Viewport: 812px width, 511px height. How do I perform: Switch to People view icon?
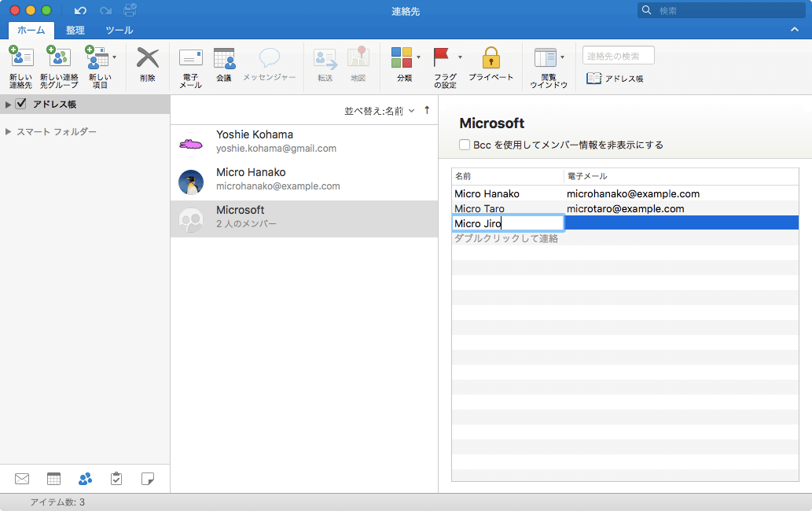point(86,479)
